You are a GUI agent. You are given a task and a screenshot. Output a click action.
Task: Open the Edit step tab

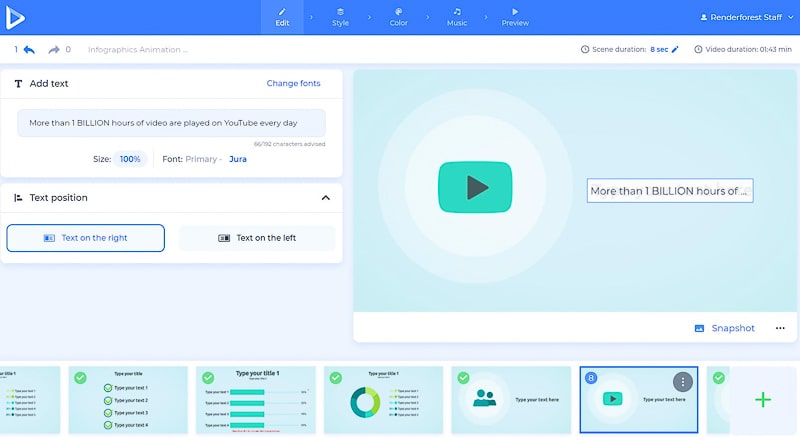(282, 17)
